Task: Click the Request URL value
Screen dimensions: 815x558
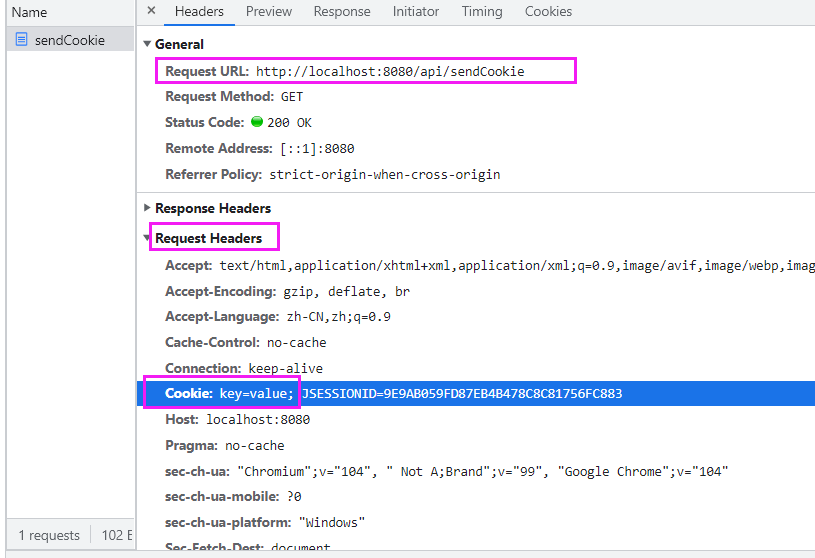Action: (x=390, y=71)
